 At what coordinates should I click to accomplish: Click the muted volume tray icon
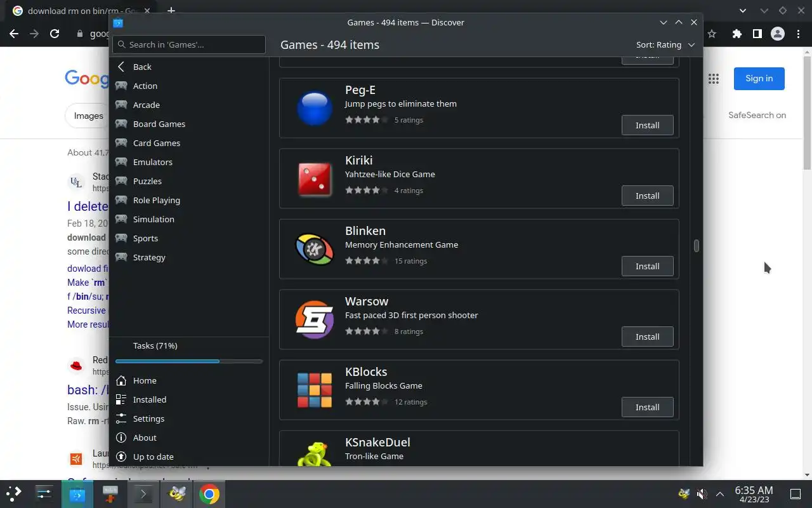pyautogui.click(x=702, y=493)
